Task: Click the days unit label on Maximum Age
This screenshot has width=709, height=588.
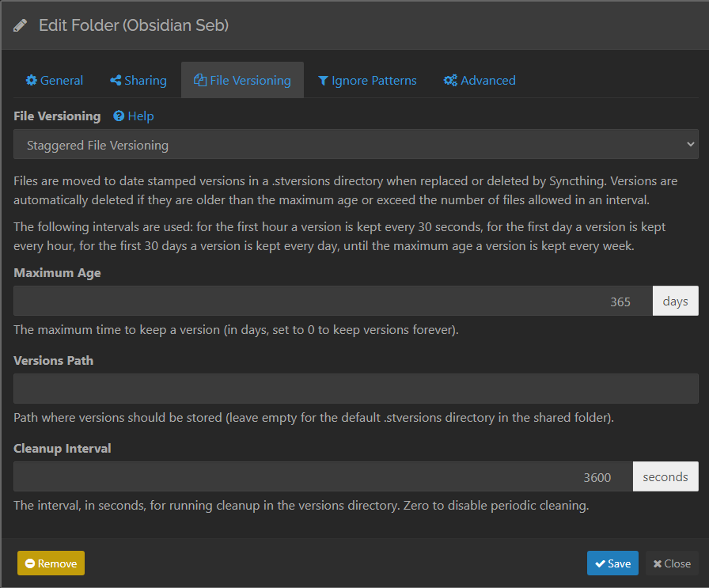Action: [x=675, y=301]
